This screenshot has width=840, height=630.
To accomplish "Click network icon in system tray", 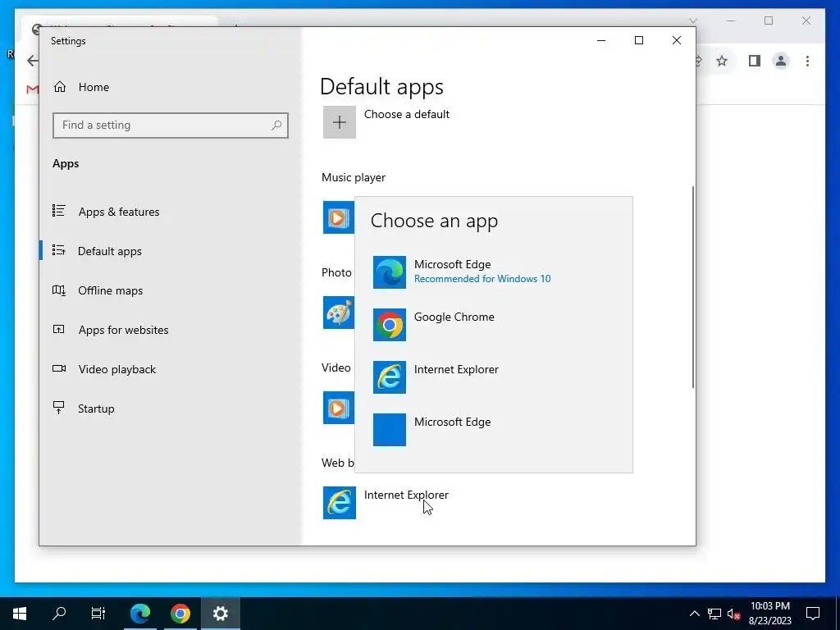I will (x=714, y=614).
